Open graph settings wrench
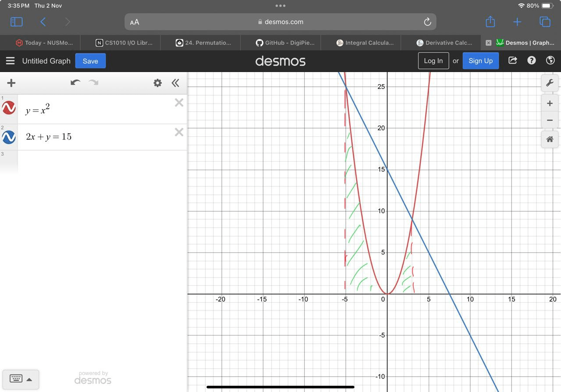This screenshot has height=392, width=561. tap(550, 83)
